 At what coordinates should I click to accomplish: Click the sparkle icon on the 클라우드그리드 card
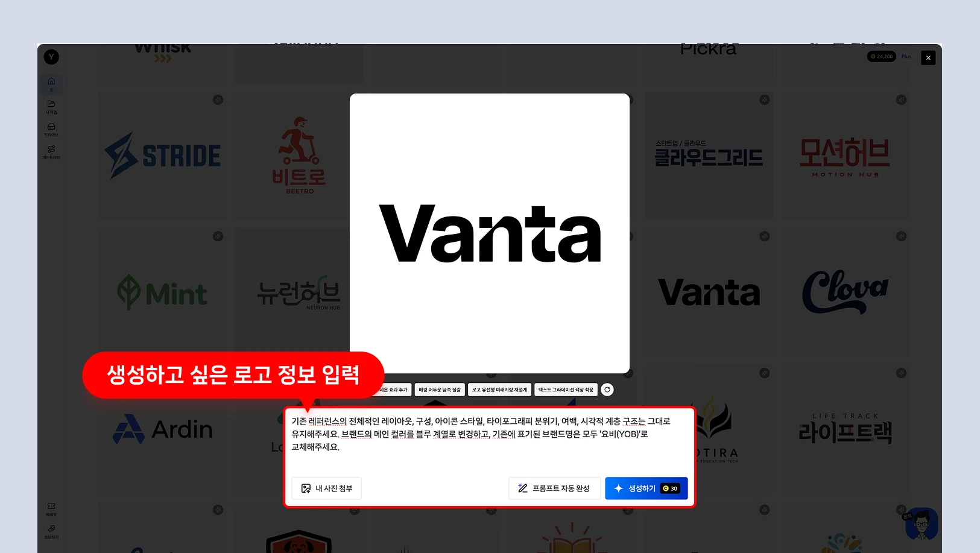click(765, 100)
